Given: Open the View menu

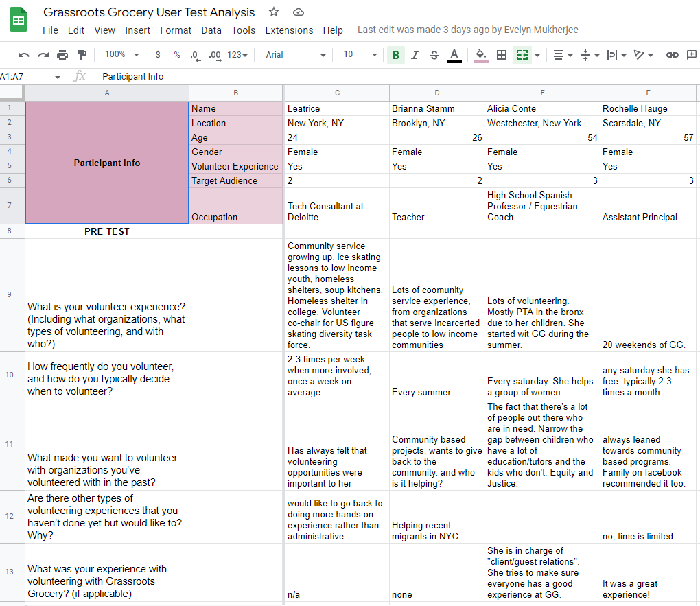Looking at the screenshot, I should [104, 30].
